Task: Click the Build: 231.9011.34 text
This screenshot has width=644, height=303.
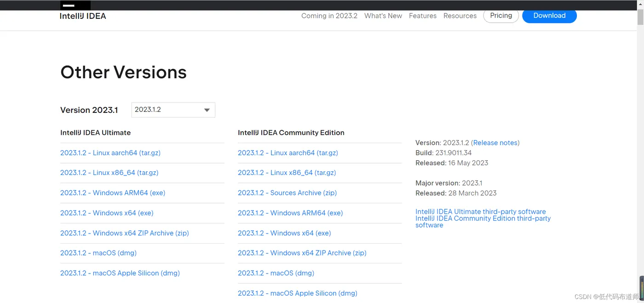Action: [x=443, y=153]
